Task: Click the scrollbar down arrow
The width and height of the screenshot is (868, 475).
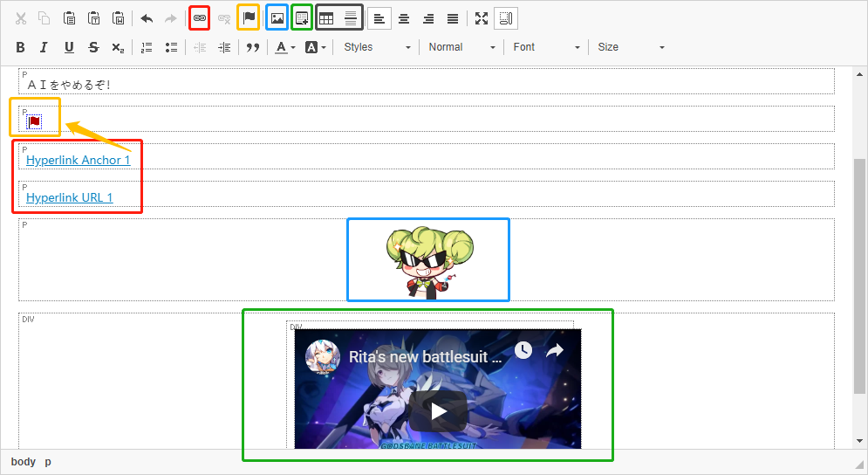Action: [x=859, y=441]
